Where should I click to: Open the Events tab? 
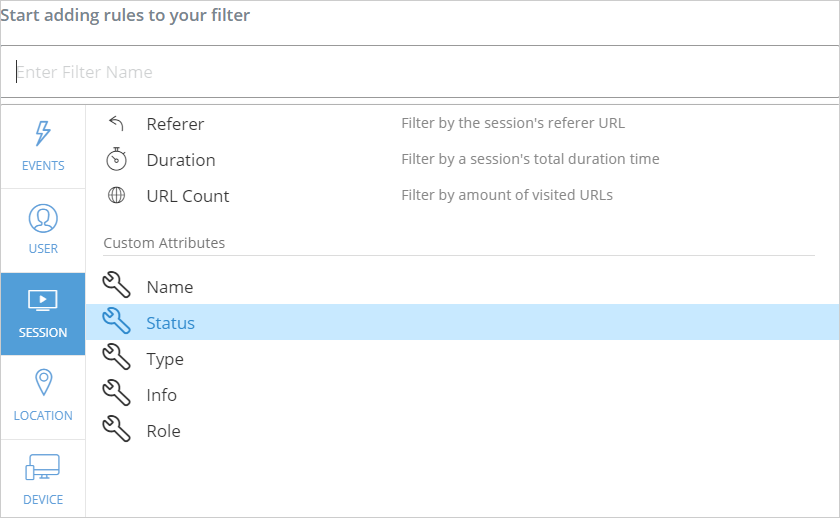click(43, 146)
